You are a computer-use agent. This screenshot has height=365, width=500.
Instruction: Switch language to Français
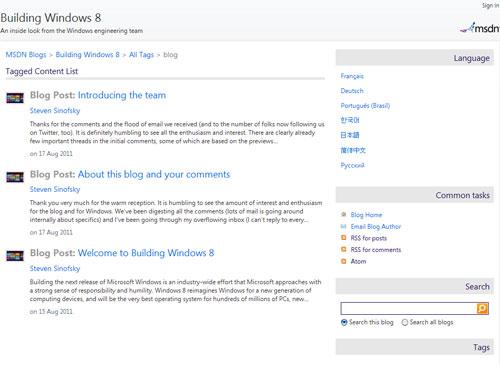[352, 76]
